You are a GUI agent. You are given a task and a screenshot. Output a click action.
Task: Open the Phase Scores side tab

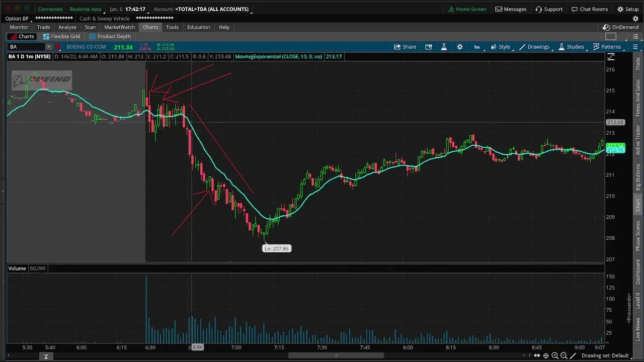point(638,236)
